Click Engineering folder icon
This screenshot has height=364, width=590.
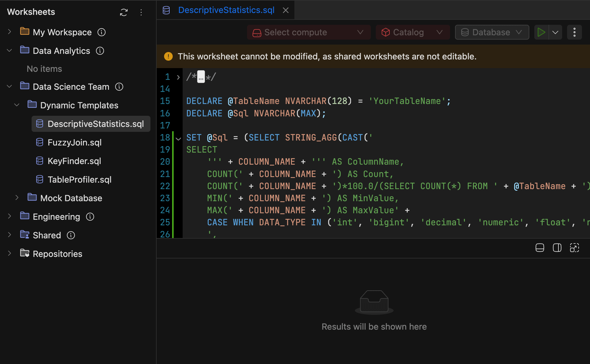pyautogui.click(x=25, y=216)
